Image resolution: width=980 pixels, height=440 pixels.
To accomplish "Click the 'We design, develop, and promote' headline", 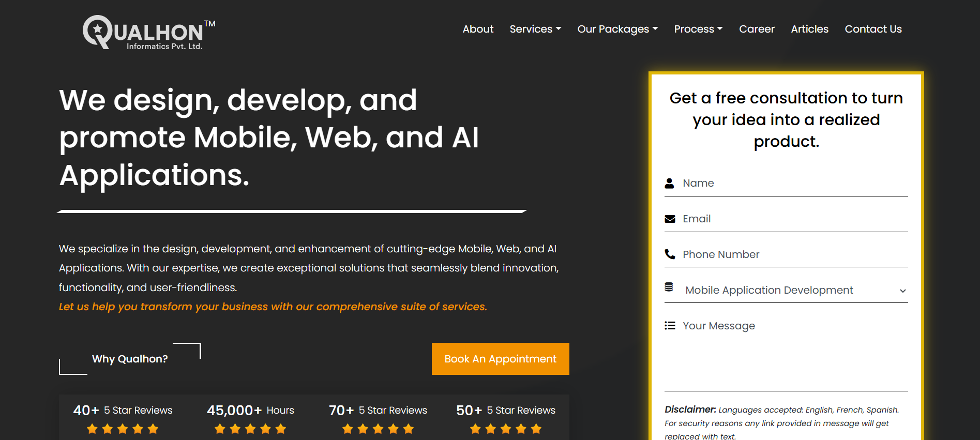I will click(x=269, y=138).
